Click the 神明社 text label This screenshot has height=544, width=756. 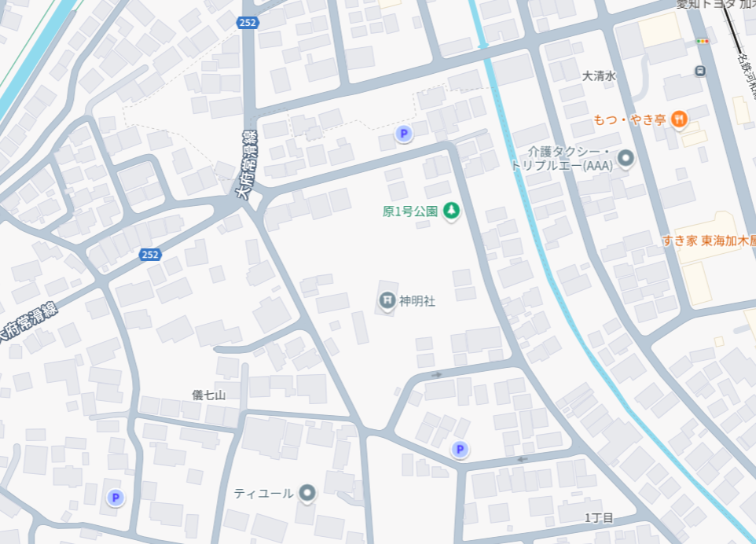click(417, 301)
